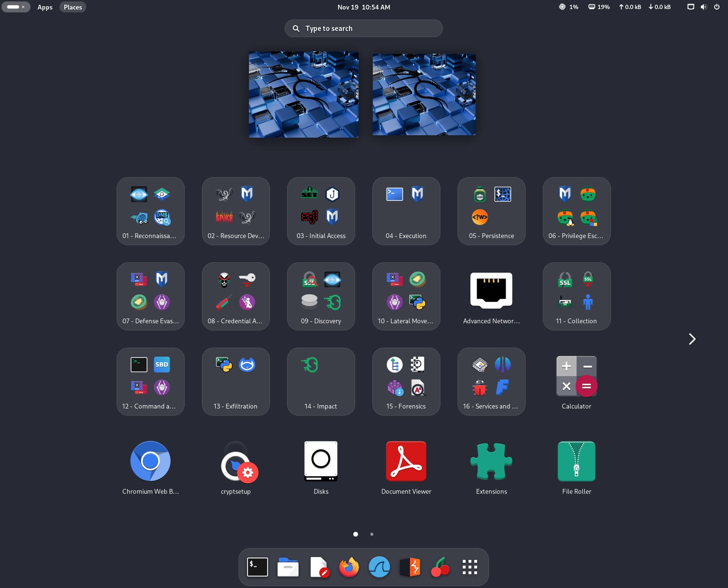Launch the Calculator app
728x588 pixels.
click(577, 376)
